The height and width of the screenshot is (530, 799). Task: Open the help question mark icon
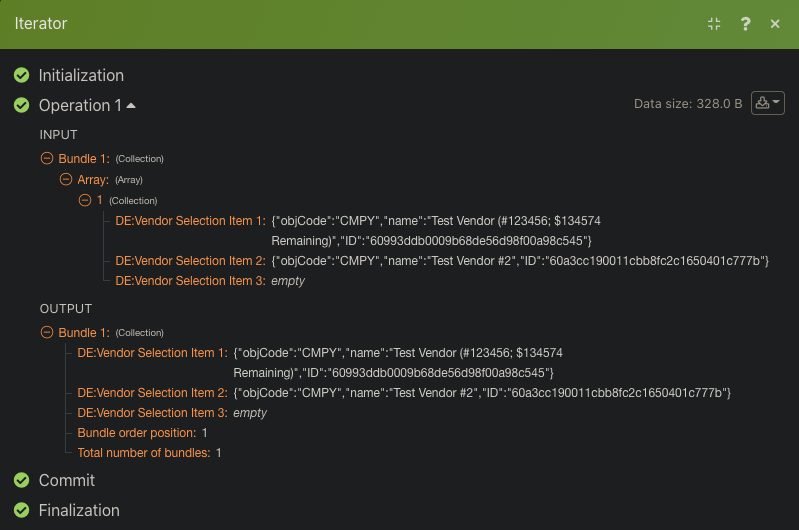[745, 24]
